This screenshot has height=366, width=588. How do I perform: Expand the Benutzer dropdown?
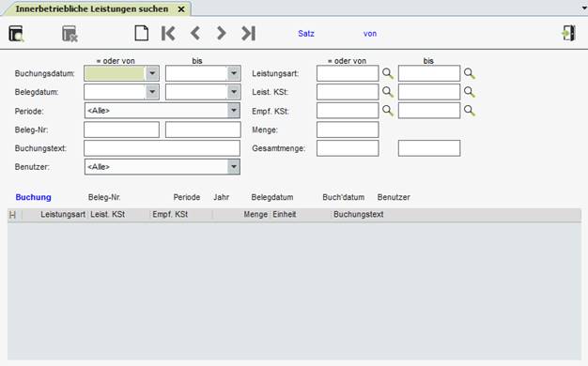pyautogui.click(x=234, y=167)
